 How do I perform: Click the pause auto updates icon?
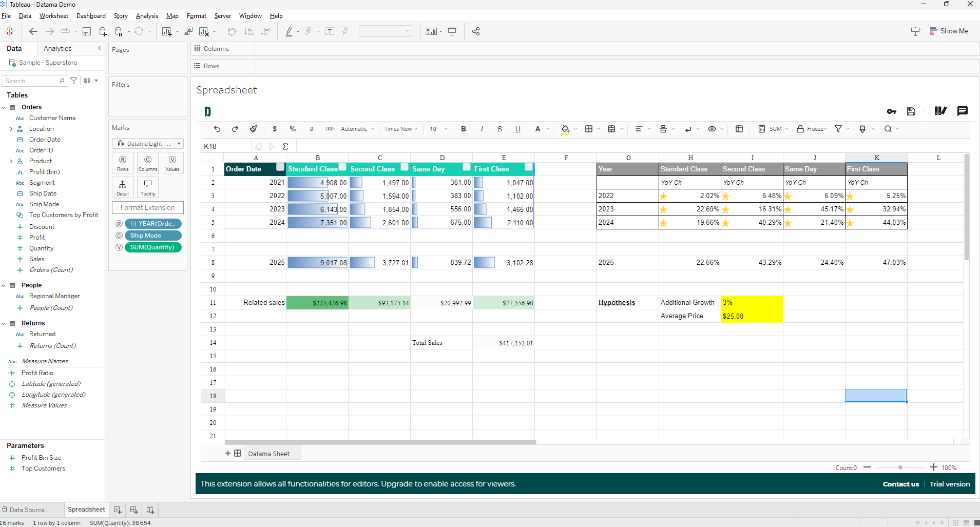(119, 31)
